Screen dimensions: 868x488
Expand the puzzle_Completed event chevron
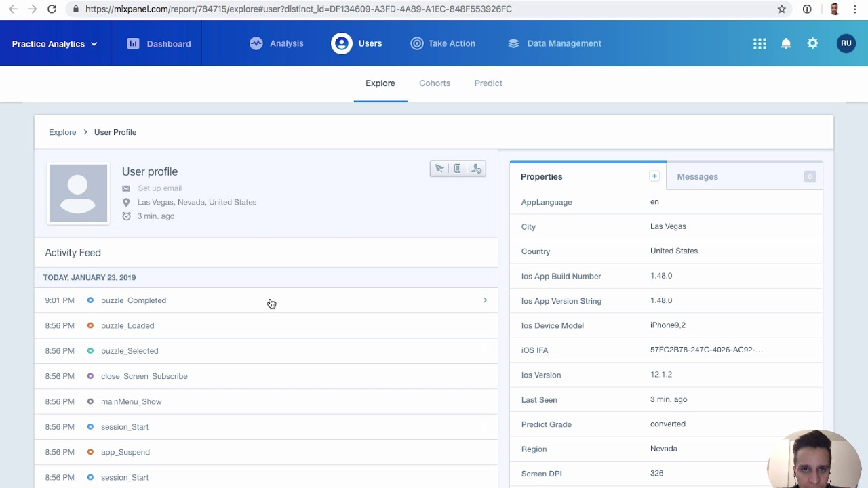pyautogui.click(x=485, y=300)
